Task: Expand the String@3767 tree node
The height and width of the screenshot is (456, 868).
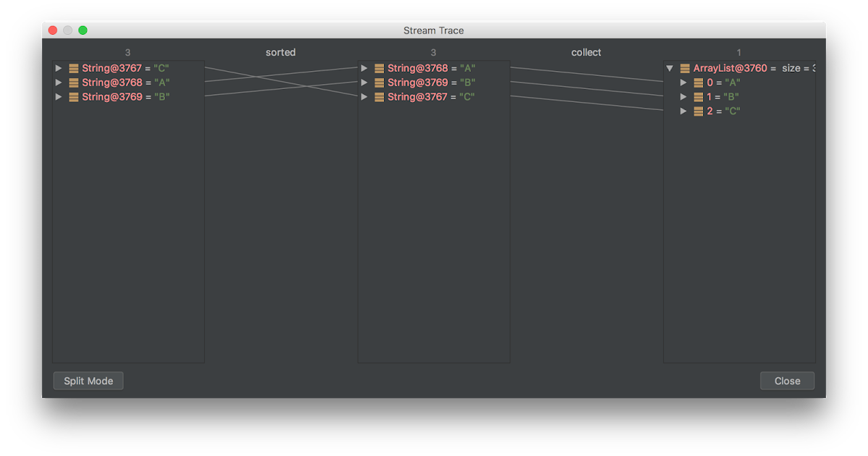Action: coord(59,67)
